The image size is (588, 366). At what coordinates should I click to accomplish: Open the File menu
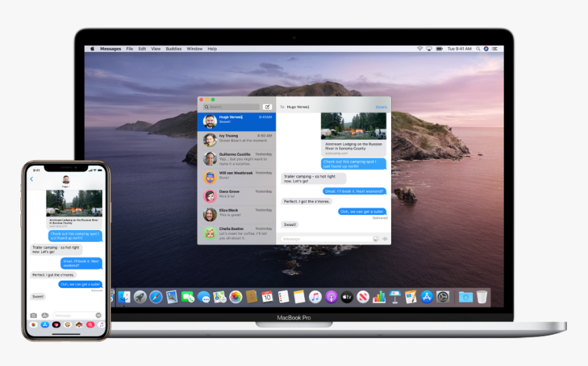(130, 48)
